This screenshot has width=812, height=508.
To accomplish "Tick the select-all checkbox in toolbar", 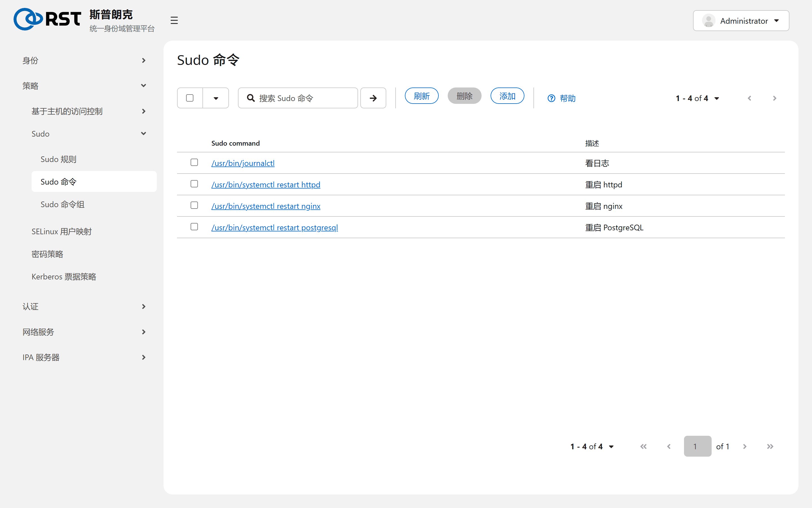I will (x=189, y=98).
